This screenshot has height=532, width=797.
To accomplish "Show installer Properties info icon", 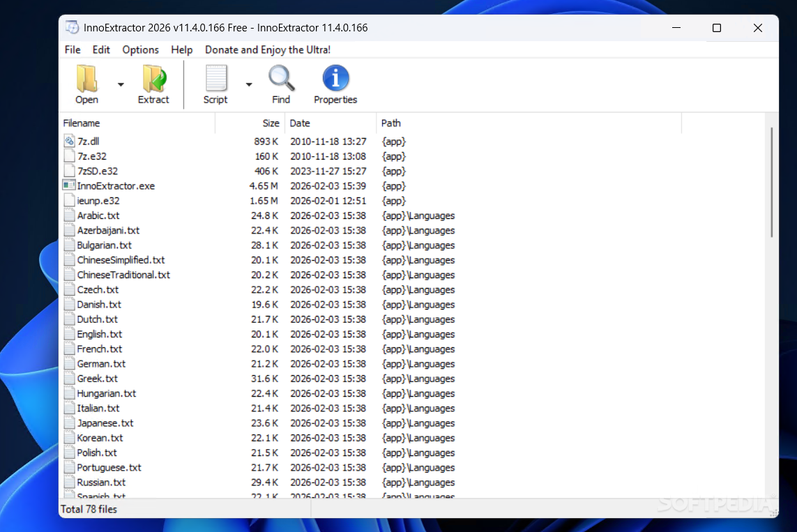I will (x=335, y=78).
